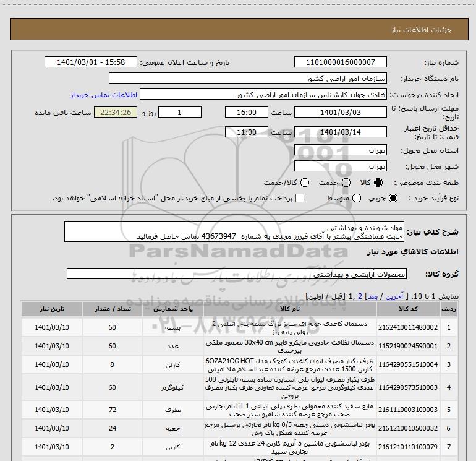The width and height of the screenshot is (476, 461).
Task: Click the delivery province field تهران
Action: click(x=340, y=150)
